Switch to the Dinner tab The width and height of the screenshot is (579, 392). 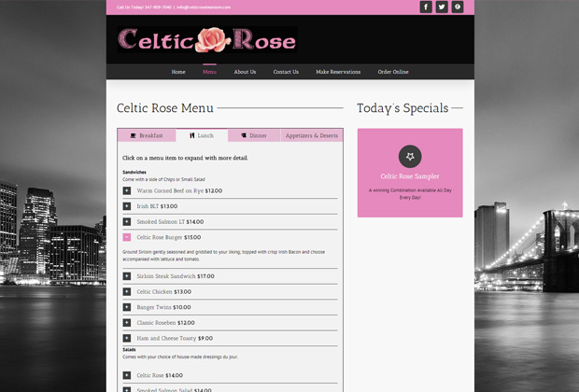coord(254,135)
